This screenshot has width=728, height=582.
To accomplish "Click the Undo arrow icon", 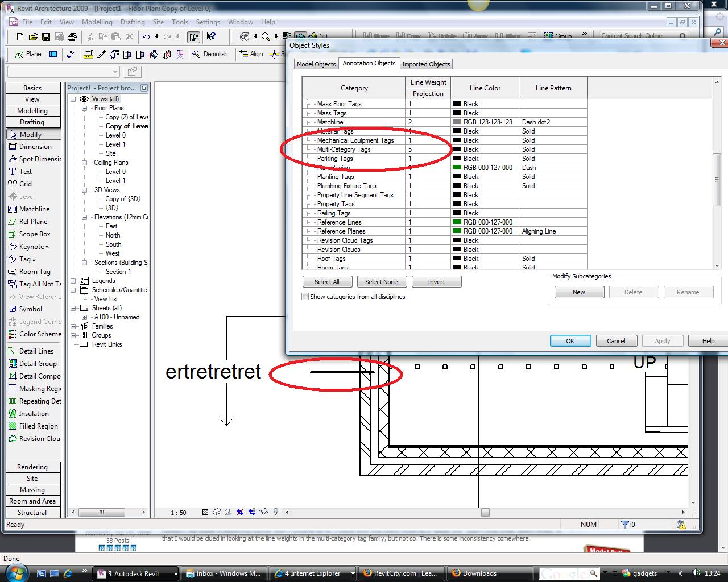I will pos(146,37).
